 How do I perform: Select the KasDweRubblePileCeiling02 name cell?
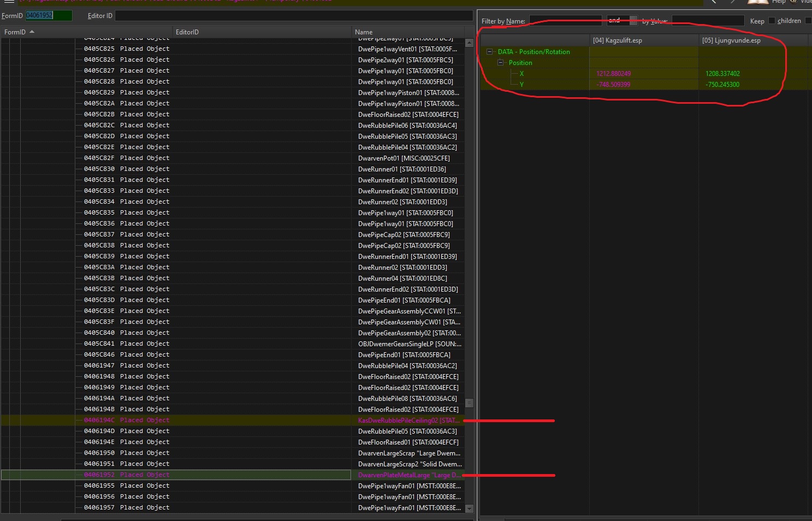409,421
